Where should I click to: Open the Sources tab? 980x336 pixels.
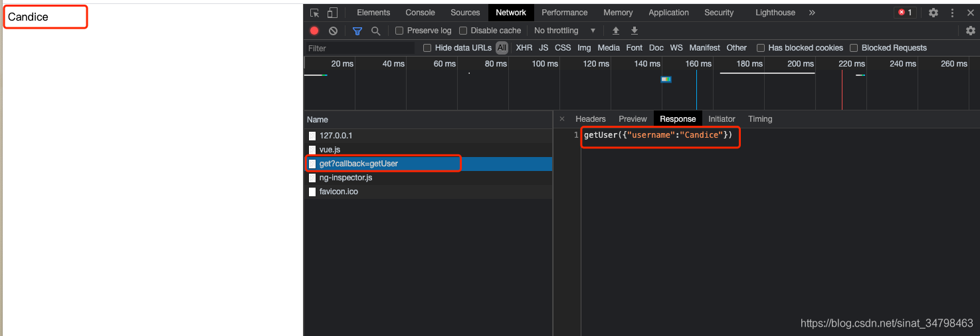click(x=465, y=13)
